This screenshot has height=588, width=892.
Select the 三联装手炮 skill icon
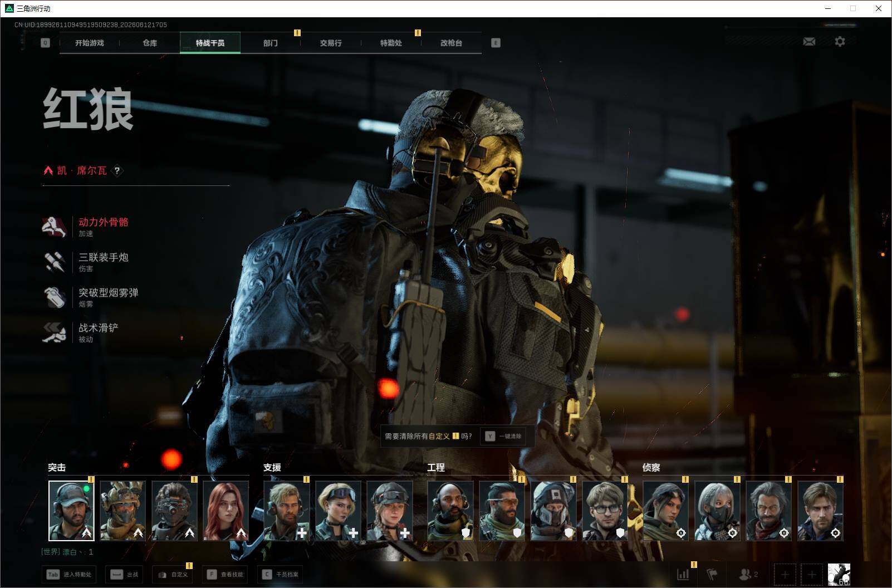pos(55,262)
